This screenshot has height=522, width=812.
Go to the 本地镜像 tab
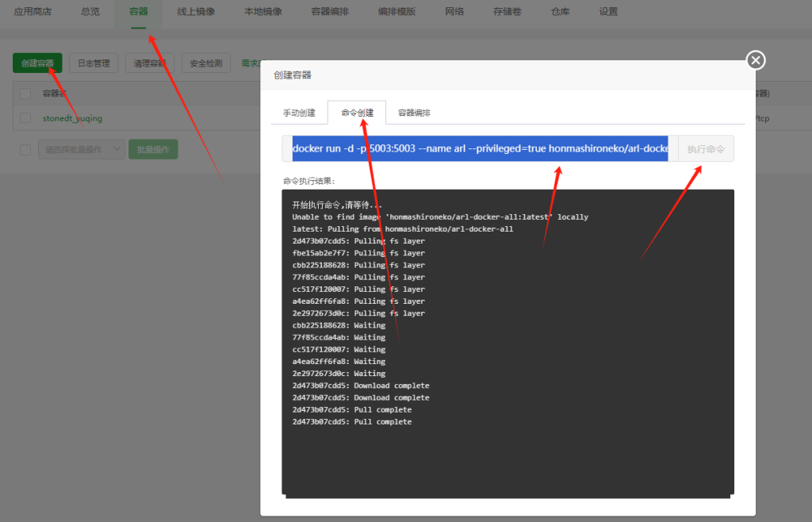coord(263,11)
